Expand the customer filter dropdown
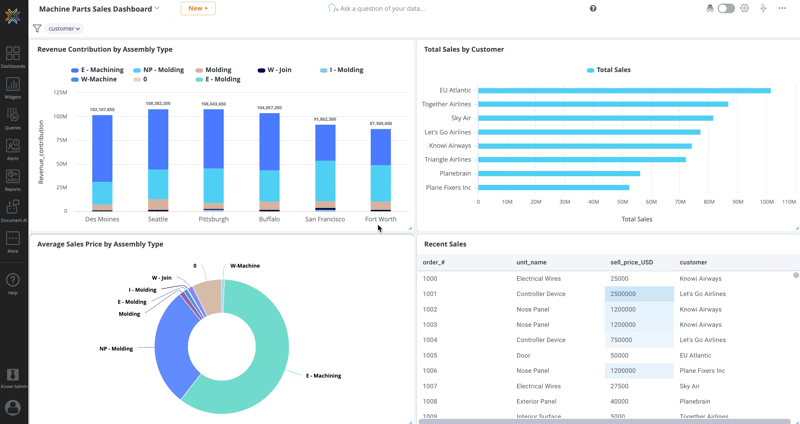The width and height of the screenshot is (800, 424). [64, 29]
